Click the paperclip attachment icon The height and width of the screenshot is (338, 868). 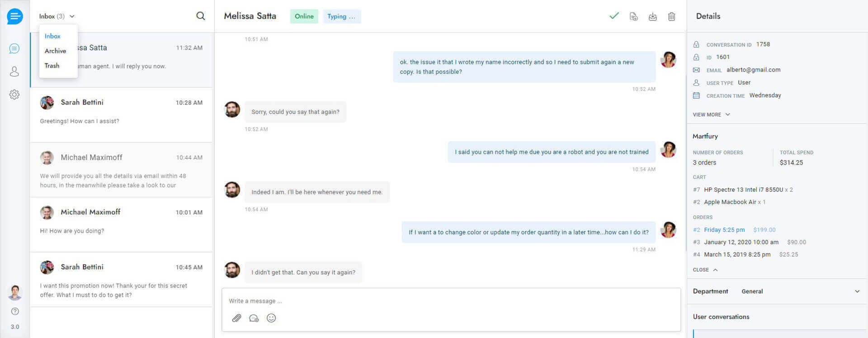[x=236, y=318]
